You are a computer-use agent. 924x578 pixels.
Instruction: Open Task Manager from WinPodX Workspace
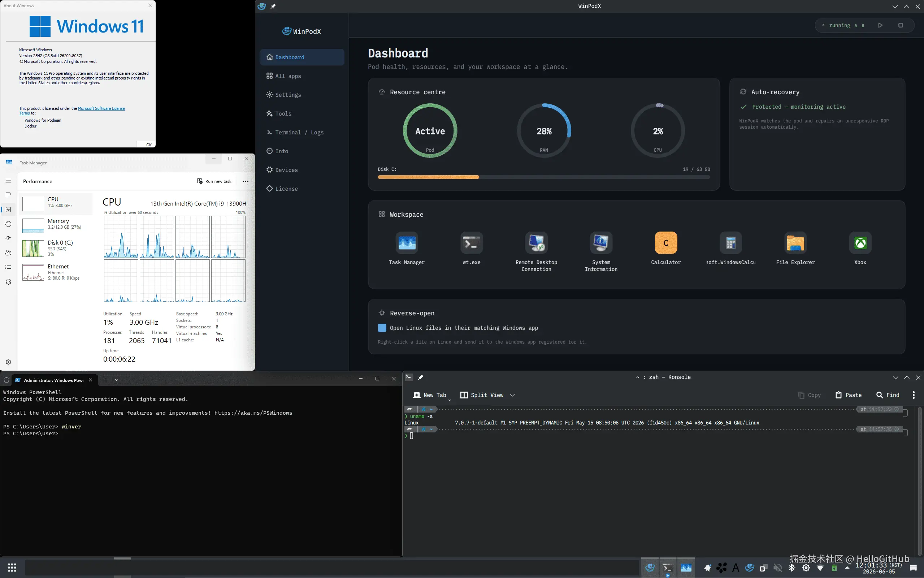click(x=407, y=248)
